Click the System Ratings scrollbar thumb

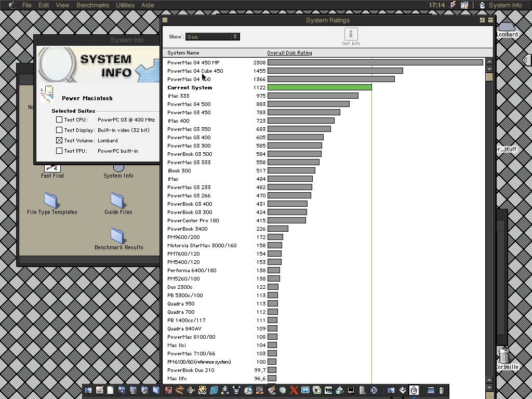[489, 77]
